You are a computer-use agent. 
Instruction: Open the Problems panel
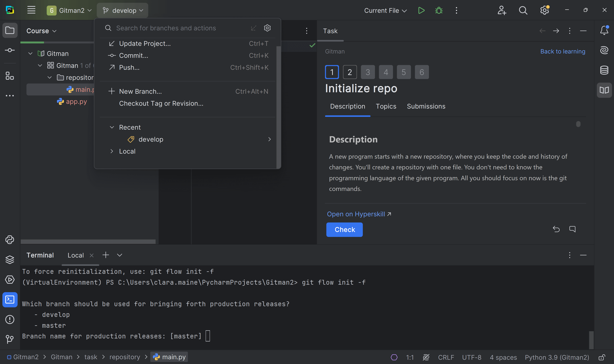click(x=10, y=319)
